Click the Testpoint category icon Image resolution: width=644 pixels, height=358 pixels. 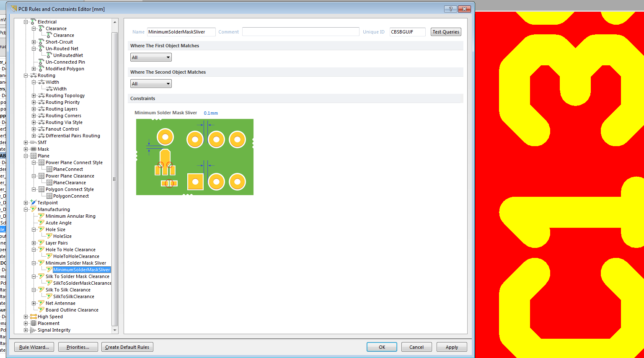click(34, 203)
